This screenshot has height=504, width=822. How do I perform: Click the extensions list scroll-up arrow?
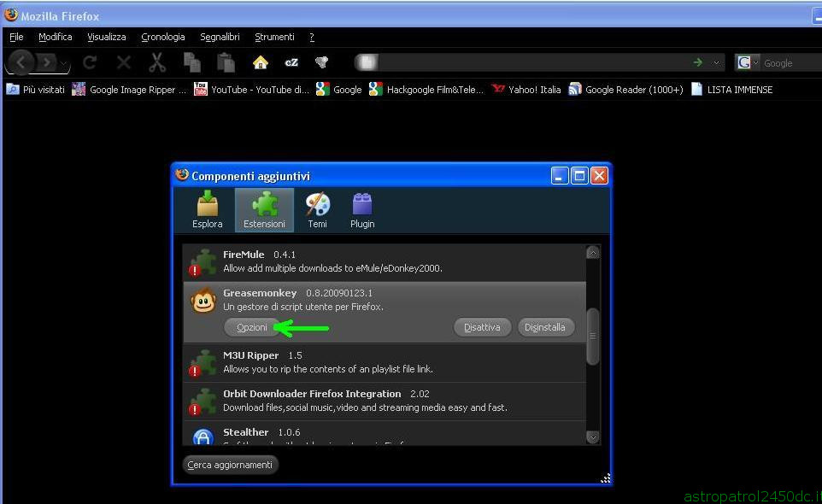(593, 253)
